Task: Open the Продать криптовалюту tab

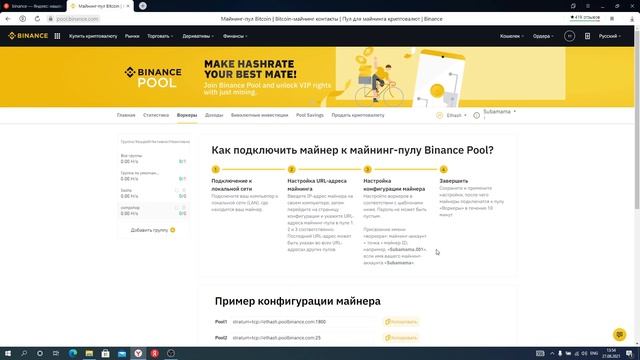Action: point(358,115)
